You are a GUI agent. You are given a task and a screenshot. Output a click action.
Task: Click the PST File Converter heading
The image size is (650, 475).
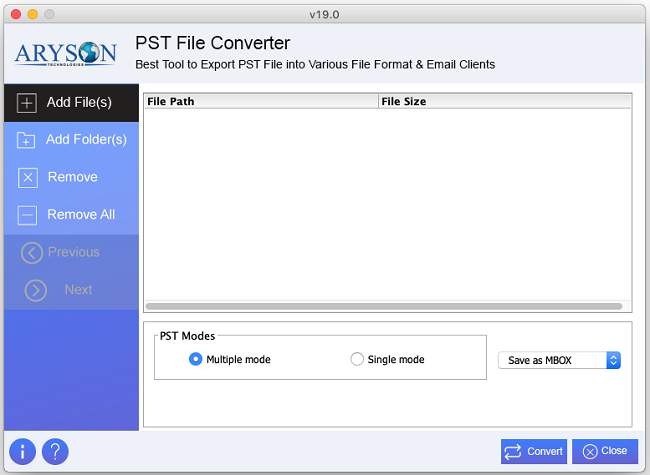tap(213, 43)
